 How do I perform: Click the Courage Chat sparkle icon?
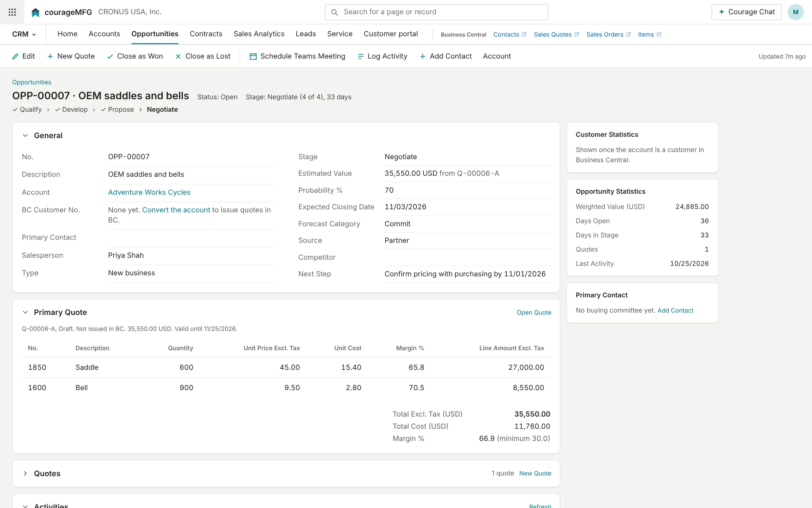pos(722,12)
